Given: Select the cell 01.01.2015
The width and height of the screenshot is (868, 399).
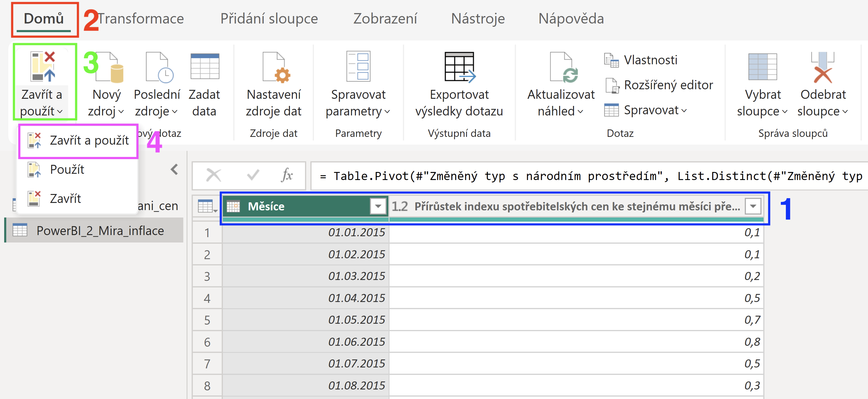Looking at the screenshot, I should coord(306,232).
